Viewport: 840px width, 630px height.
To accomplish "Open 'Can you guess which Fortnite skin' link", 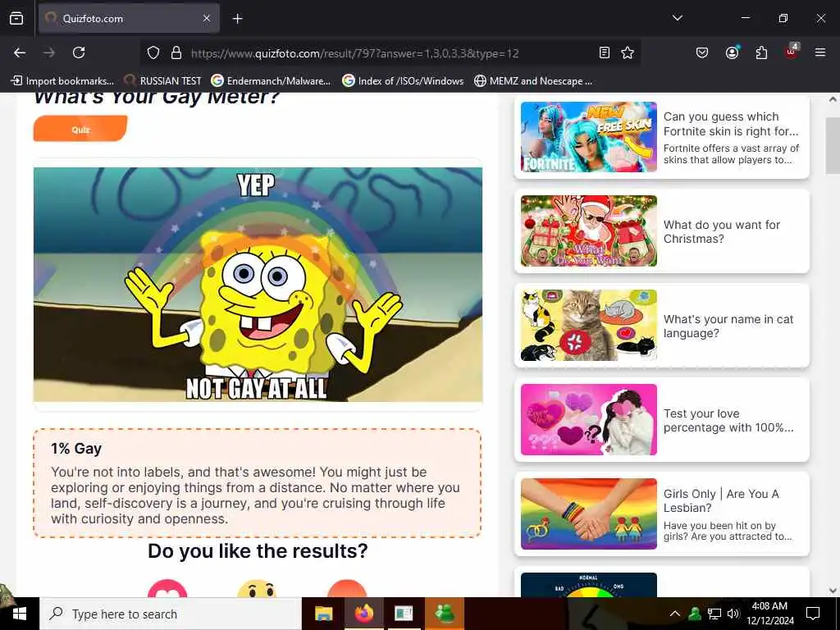I will coord(731,124).
